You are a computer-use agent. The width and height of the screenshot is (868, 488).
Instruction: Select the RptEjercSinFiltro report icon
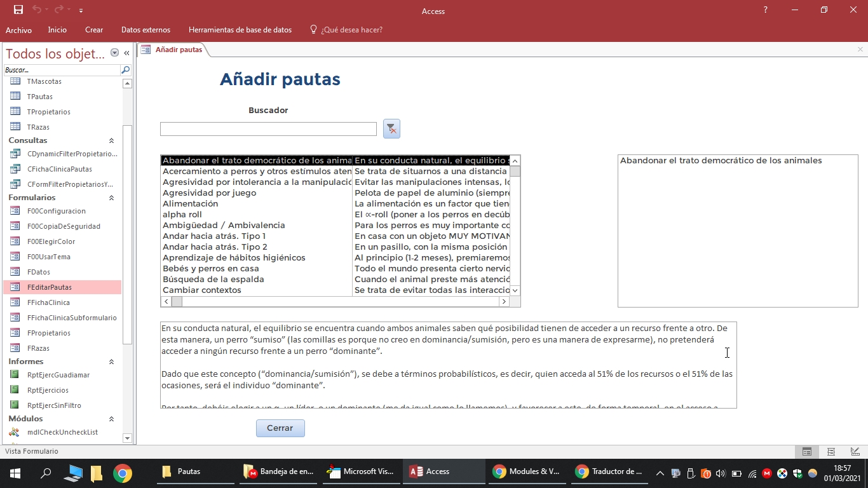point(16,405)
